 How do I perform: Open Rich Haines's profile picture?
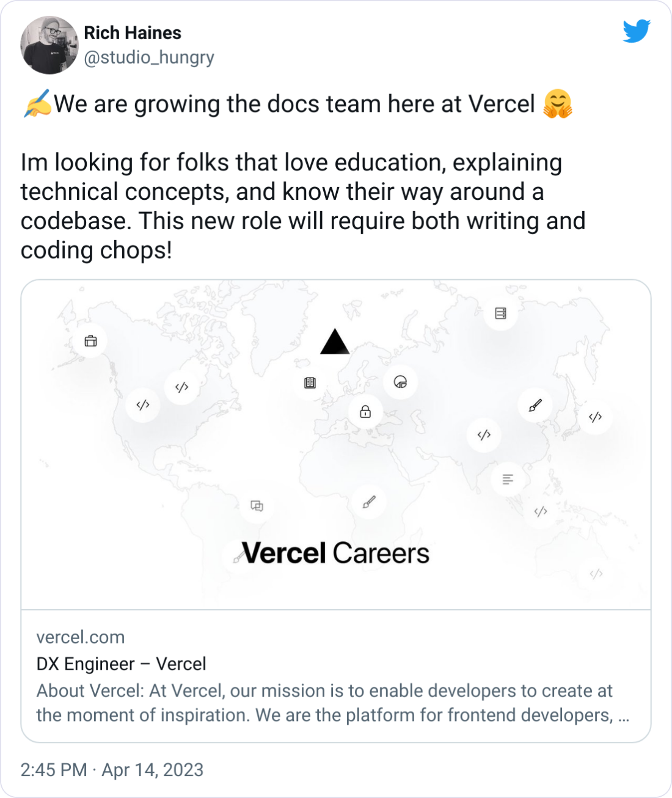[x=48, y=43]
